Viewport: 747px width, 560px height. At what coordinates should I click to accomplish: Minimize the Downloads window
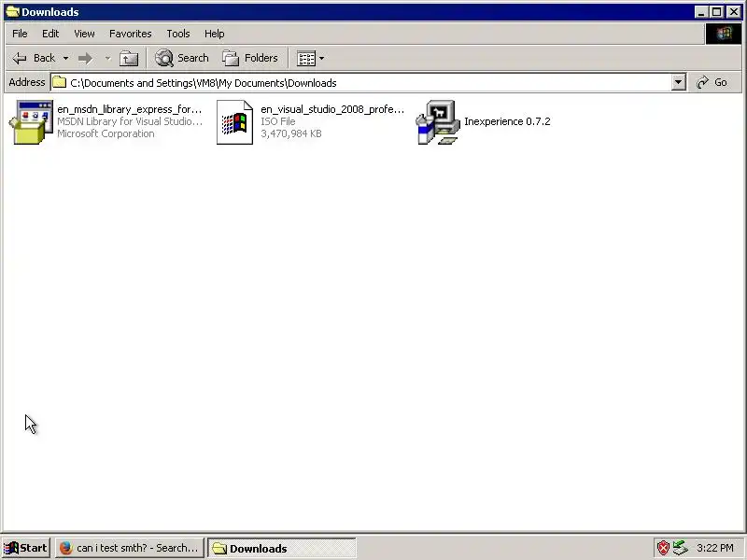700,12
